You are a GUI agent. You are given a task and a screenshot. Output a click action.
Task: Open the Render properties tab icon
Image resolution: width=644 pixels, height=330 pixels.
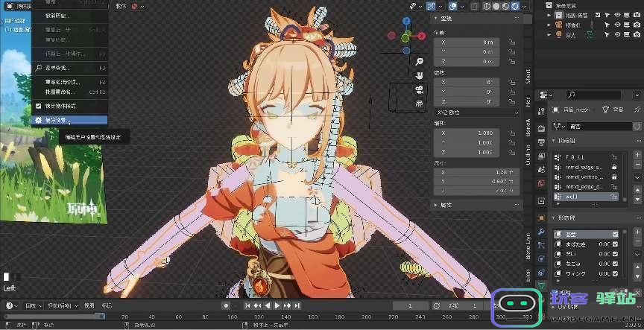[541, 128]
